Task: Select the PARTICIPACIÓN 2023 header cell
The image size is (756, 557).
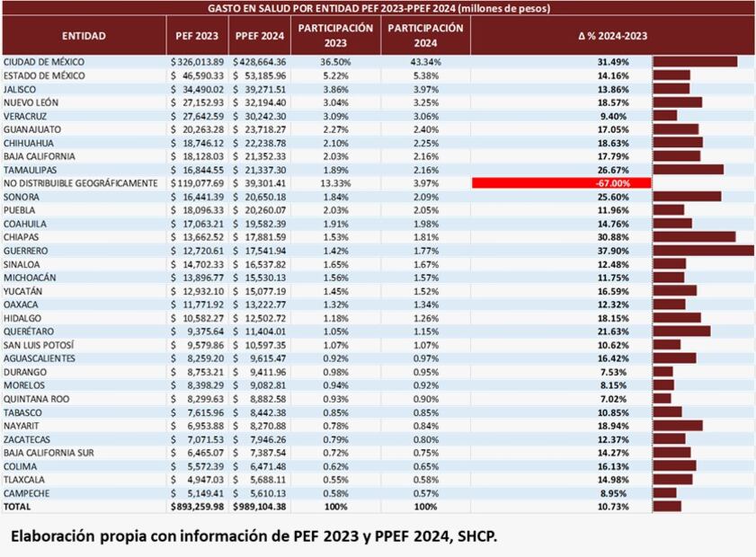Action: tap(336, 35)
